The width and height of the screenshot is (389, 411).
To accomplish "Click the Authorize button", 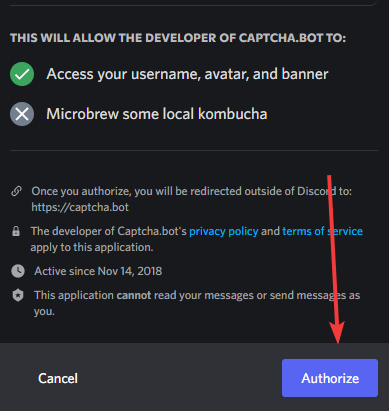I will 330,378.
